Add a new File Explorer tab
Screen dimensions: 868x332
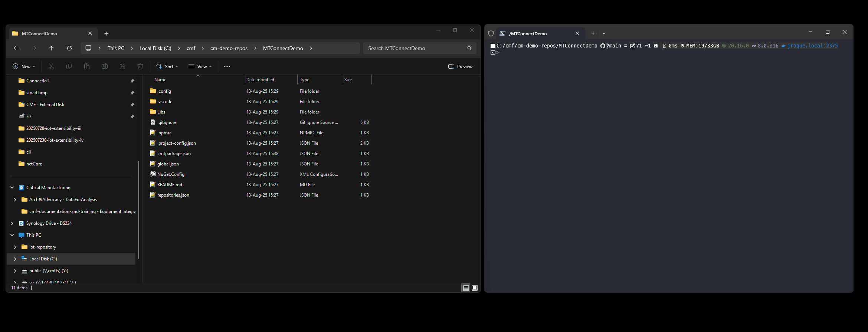coord(106,33)
